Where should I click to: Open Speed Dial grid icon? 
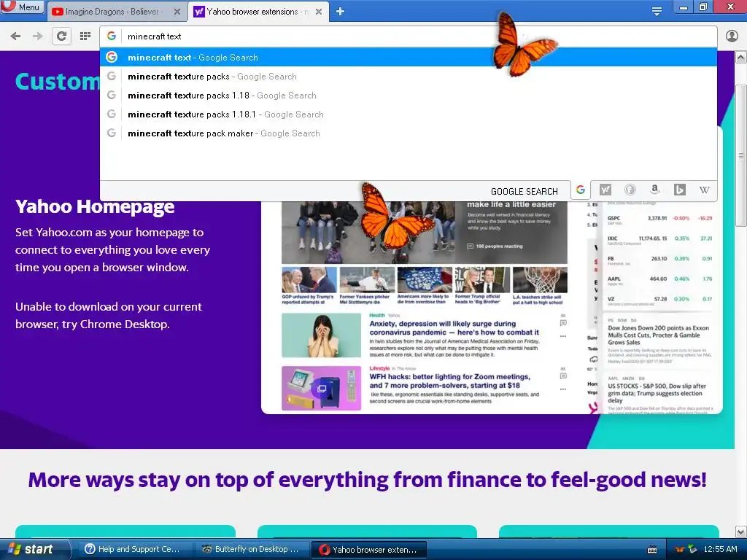(x=85, y=36)
